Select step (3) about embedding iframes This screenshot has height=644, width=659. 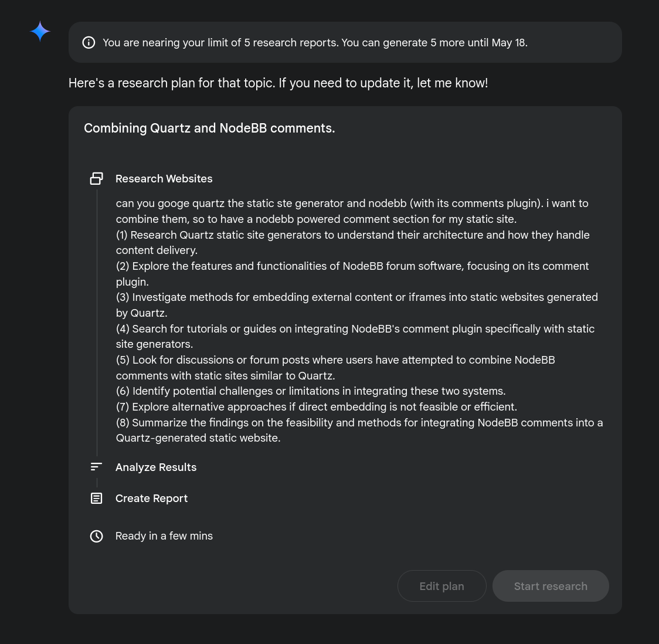[x=357, y=305]
